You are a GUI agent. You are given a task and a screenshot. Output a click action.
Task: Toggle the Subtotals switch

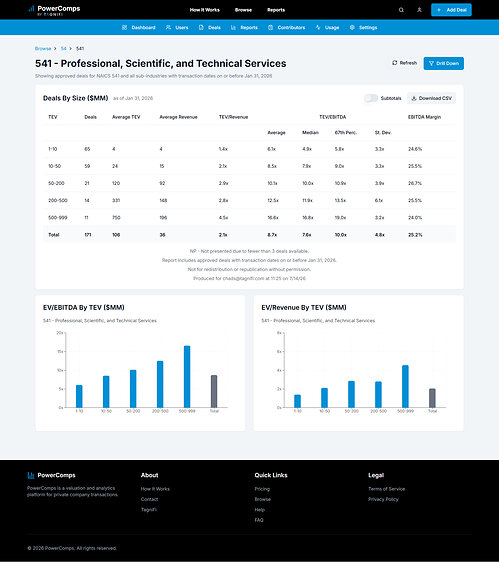point(371,98)
